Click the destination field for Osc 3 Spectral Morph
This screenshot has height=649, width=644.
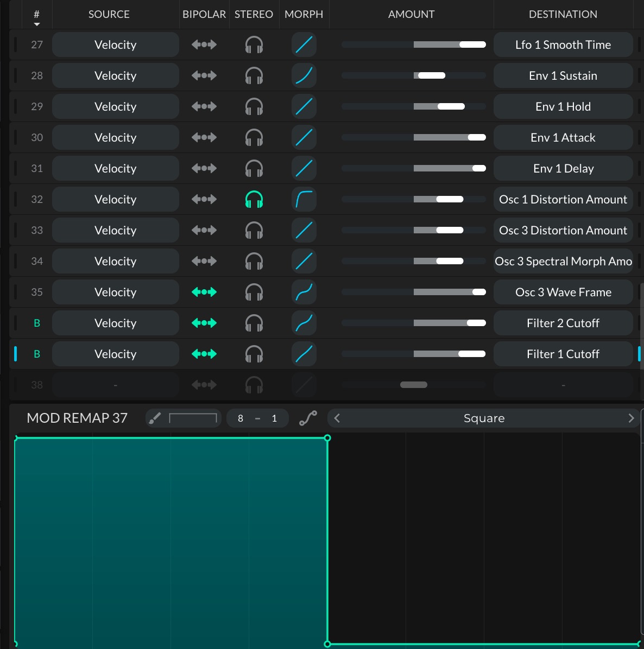click(563, 261)
